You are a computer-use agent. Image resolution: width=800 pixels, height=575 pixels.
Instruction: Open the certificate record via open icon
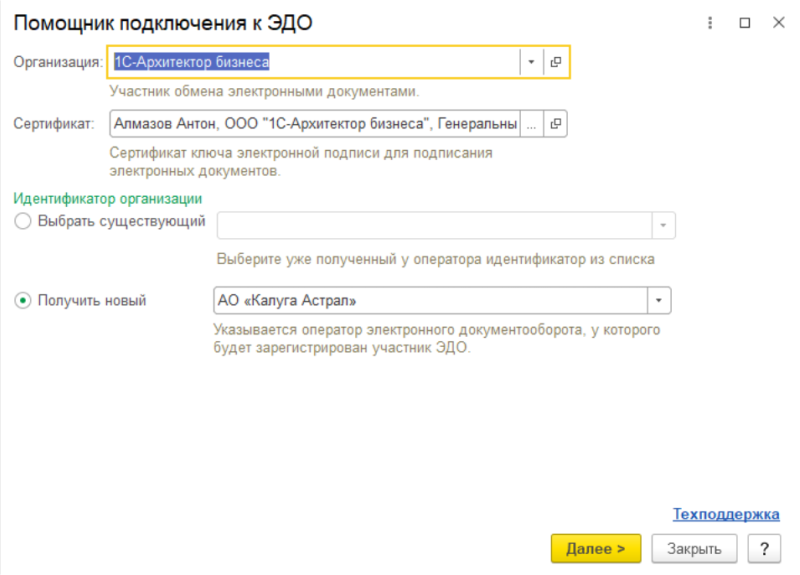tap(556, 124)
